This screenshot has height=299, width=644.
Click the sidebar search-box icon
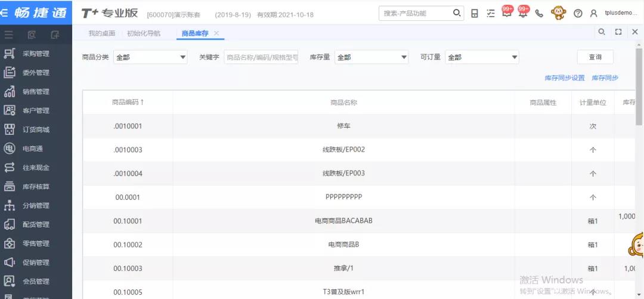click(32, 35)
